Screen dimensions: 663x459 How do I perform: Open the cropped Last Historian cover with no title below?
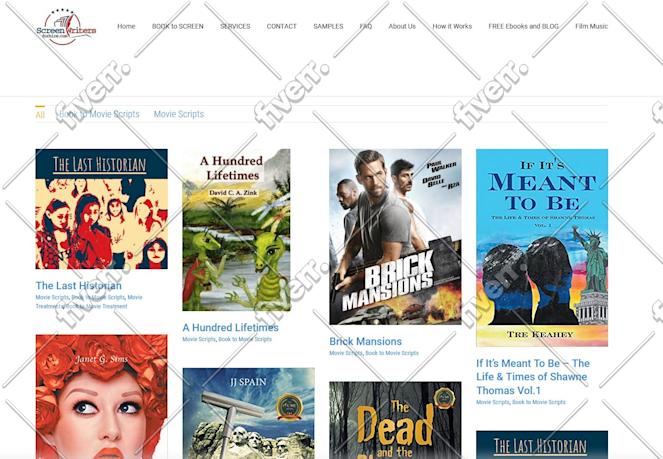pyautogui.click(x=542, y=445)
